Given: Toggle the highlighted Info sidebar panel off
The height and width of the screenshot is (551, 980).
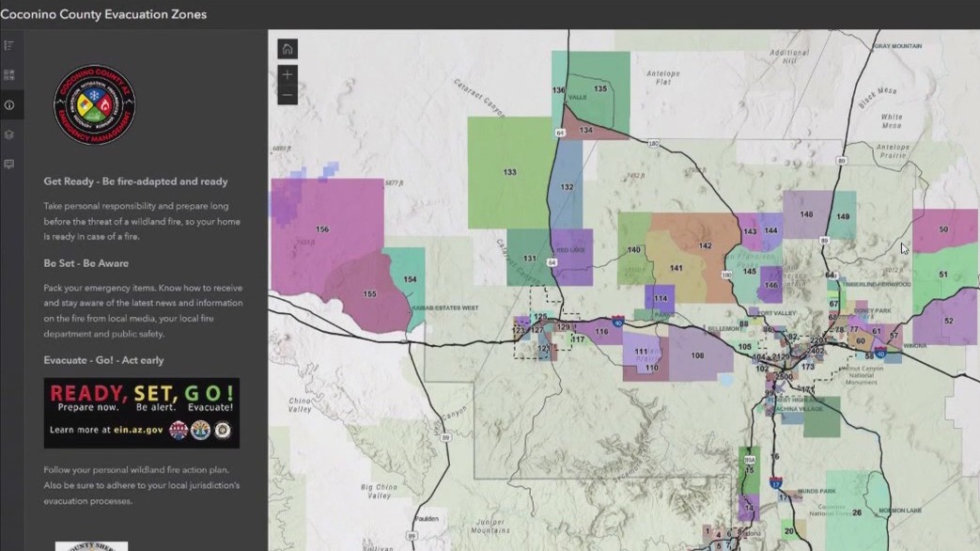Looking at the screenshot, I should click(x=9, y=104).
